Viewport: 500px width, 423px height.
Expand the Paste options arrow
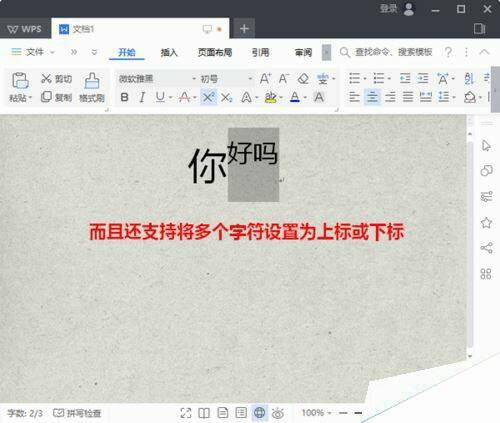click(x=30, y=98)
